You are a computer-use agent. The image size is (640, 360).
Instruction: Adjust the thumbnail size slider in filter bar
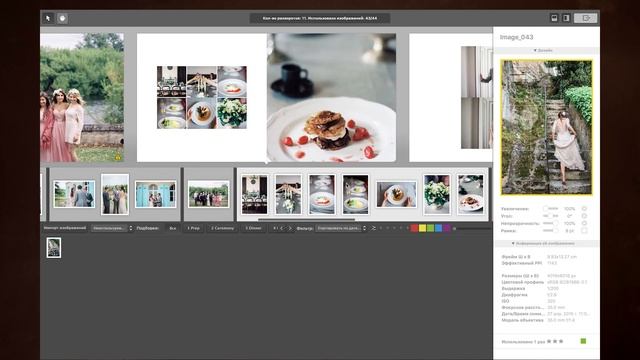tap(471, 229)
